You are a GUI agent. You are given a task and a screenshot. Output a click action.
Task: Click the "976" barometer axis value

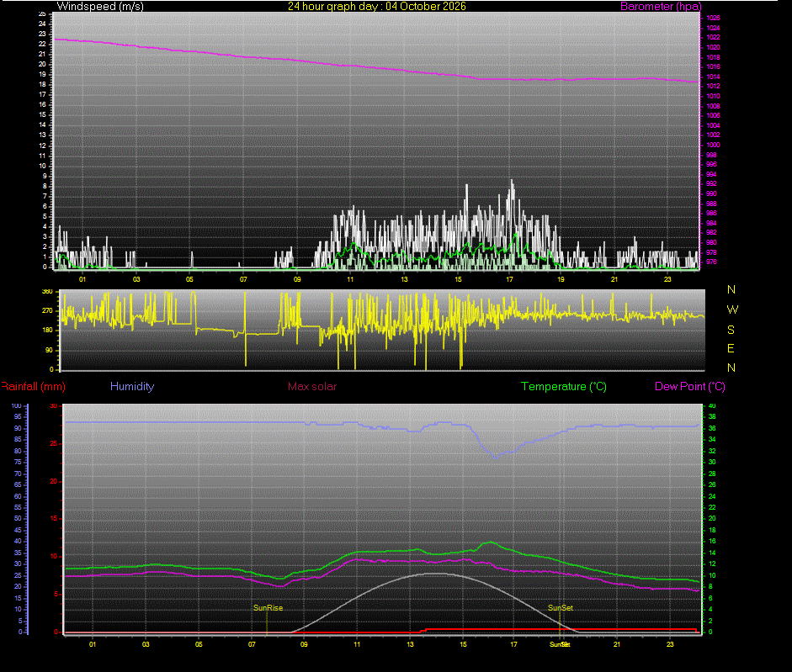pyautogui.click(x=711, y=262)
